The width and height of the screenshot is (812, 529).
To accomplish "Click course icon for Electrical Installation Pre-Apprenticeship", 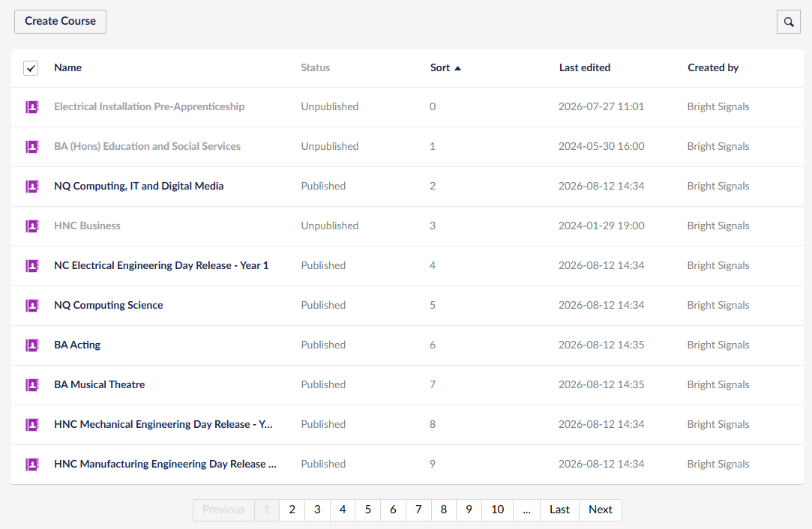I will 32,107.
